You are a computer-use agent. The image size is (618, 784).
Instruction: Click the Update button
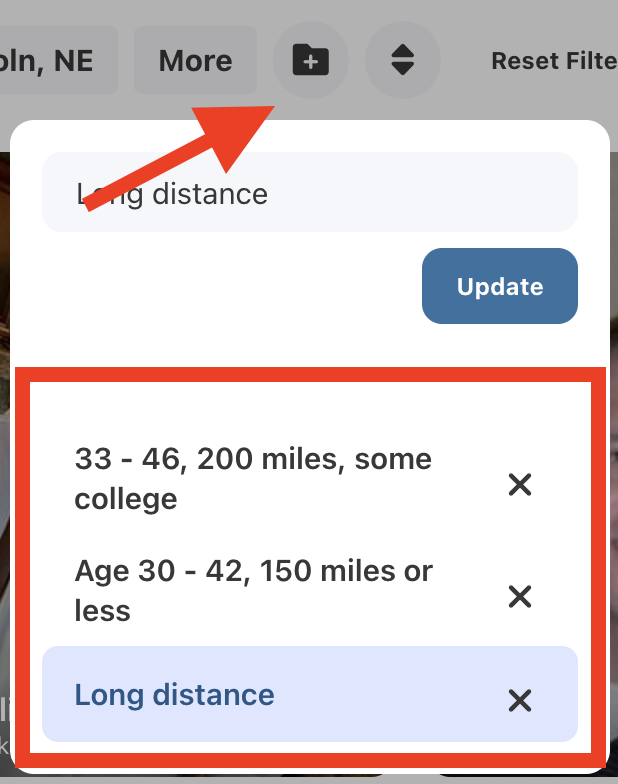pos(500,286)
